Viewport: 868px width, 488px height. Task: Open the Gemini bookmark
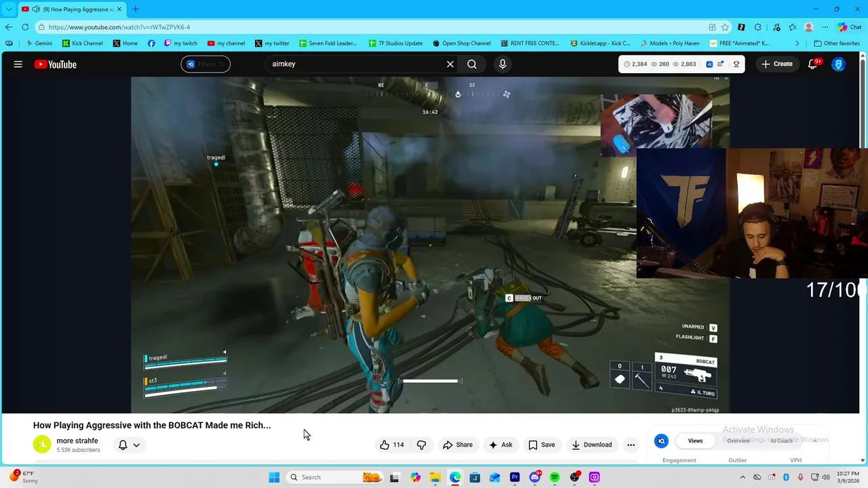coord(39,43)
